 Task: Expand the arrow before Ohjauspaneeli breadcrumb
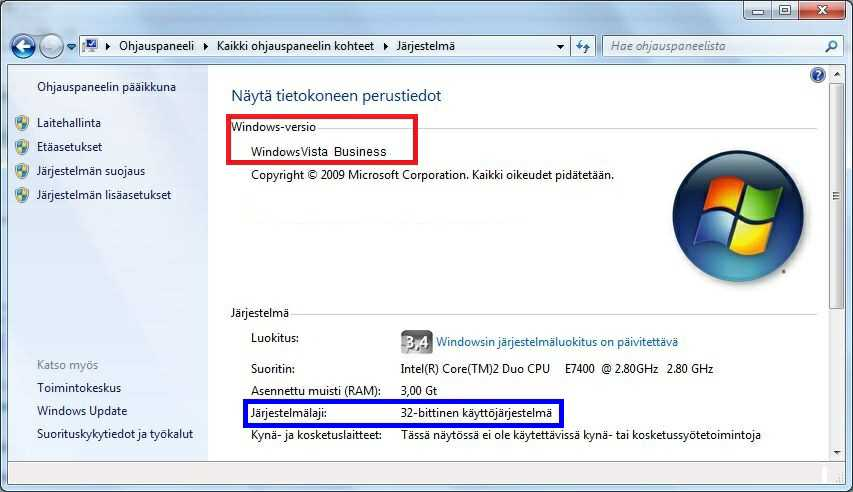[x=108, y=46]
